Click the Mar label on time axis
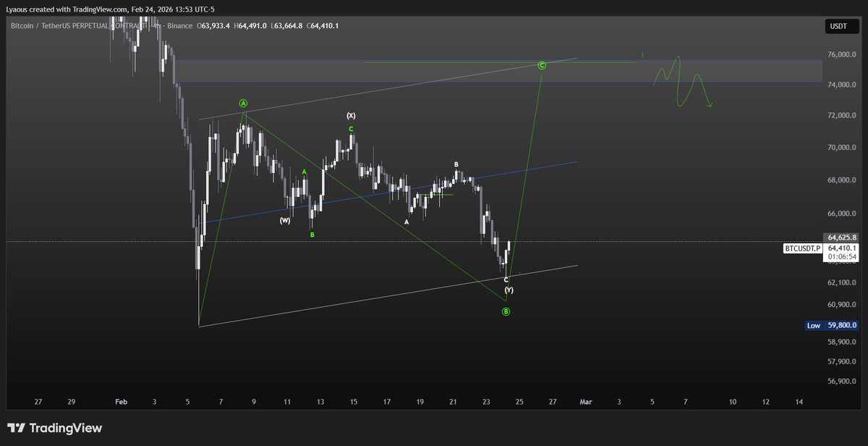The width and height of the screenshot is (868, 446). pos(586,401)
